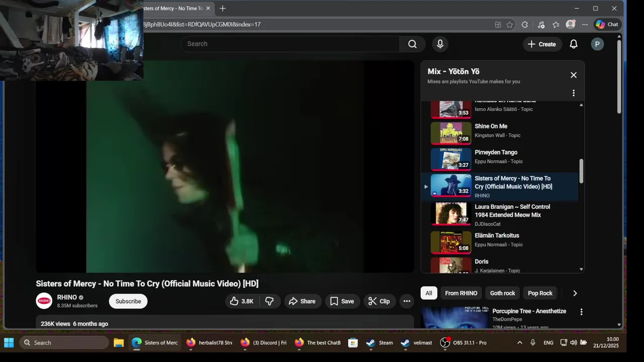Viewport: 644px width, 362px height.
Task: Open the browser extensions puzzle icon
Action: (x=525, y=25)
